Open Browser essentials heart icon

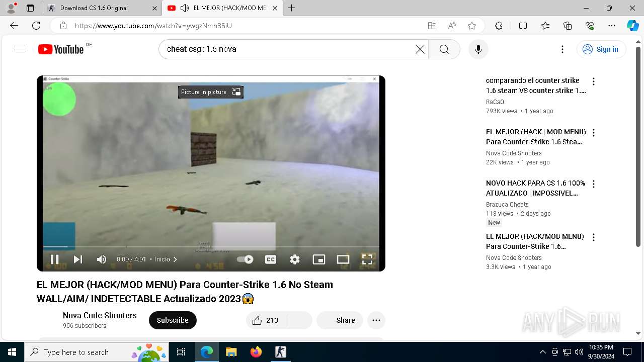(590, 26)
